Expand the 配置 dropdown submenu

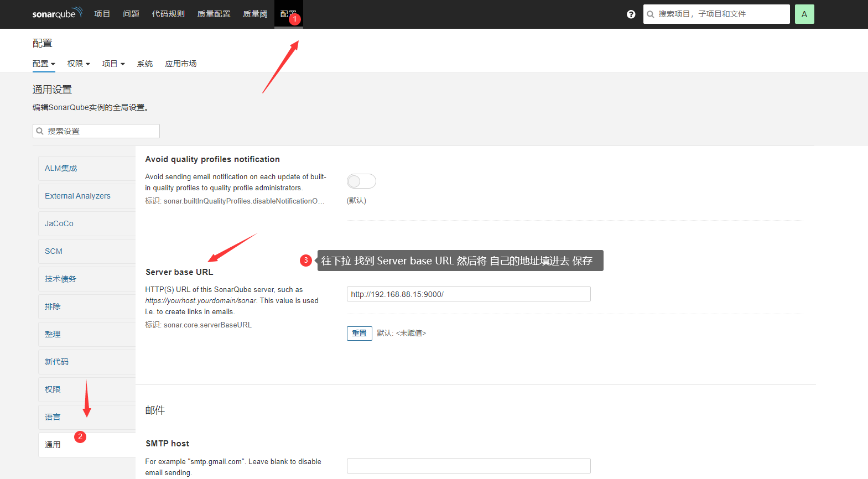pos(44,64)
